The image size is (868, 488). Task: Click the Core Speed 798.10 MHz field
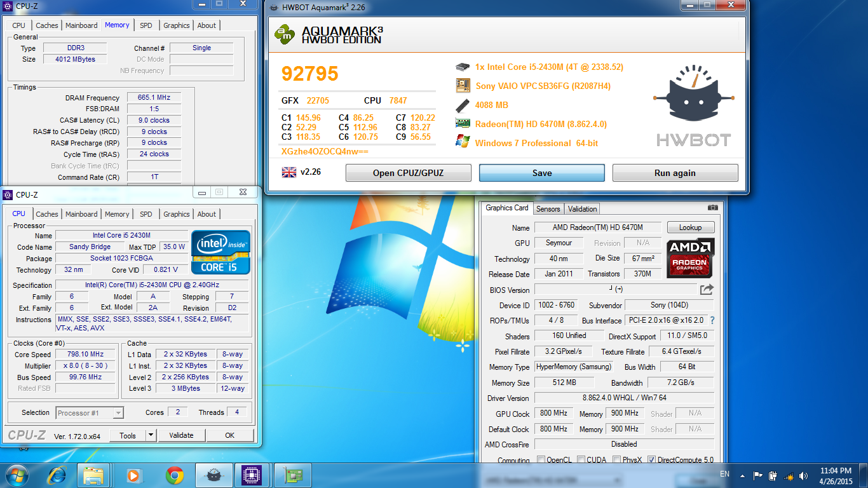[86, 354]
